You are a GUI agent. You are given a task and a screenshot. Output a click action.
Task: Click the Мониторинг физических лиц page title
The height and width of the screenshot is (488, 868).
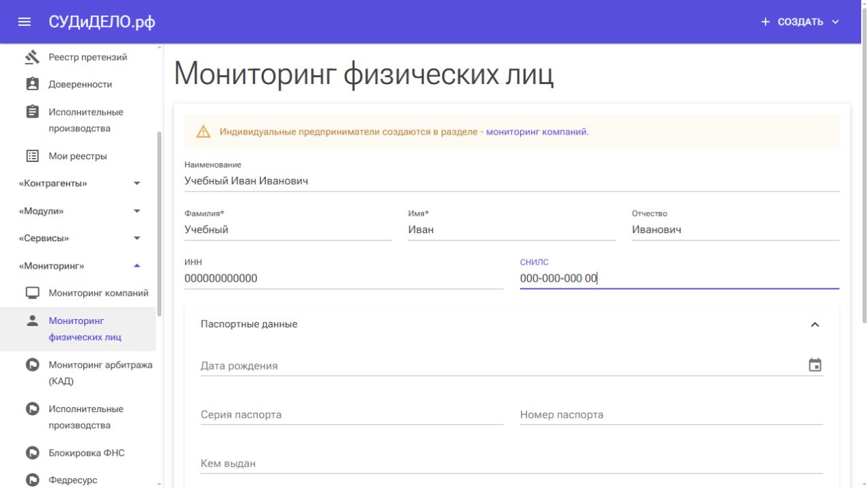coord(364,74)
